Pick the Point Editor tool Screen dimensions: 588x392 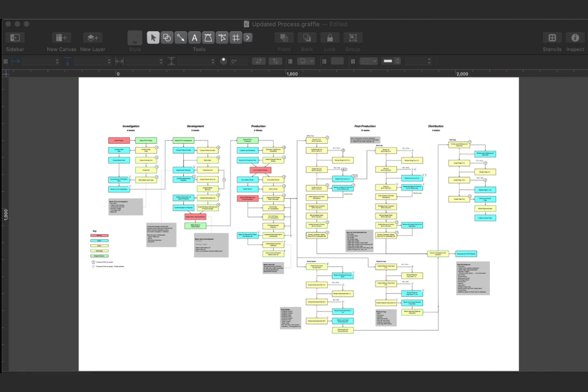click(x=222, y=37)
